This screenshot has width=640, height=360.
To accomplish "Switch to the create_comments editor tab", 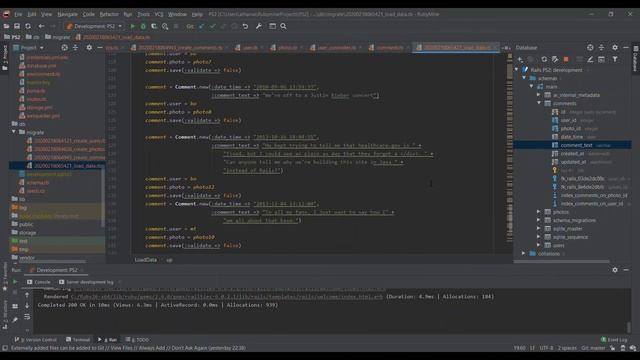I will (x=180, y=48).
